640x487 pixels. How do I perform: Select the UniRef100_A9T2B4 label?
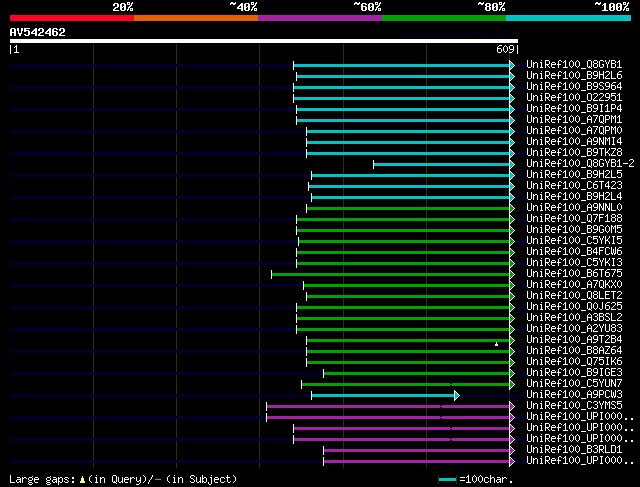[x=574, y=340]
